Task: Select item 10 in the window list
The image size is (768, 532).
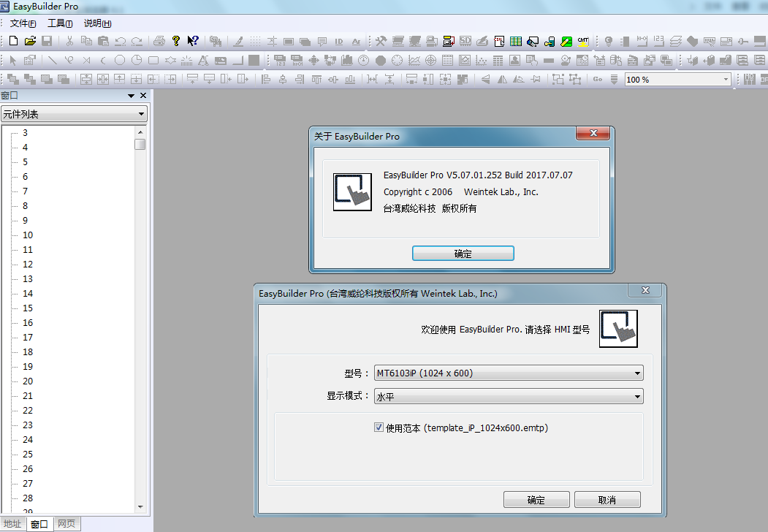Action: coord(28,235)
